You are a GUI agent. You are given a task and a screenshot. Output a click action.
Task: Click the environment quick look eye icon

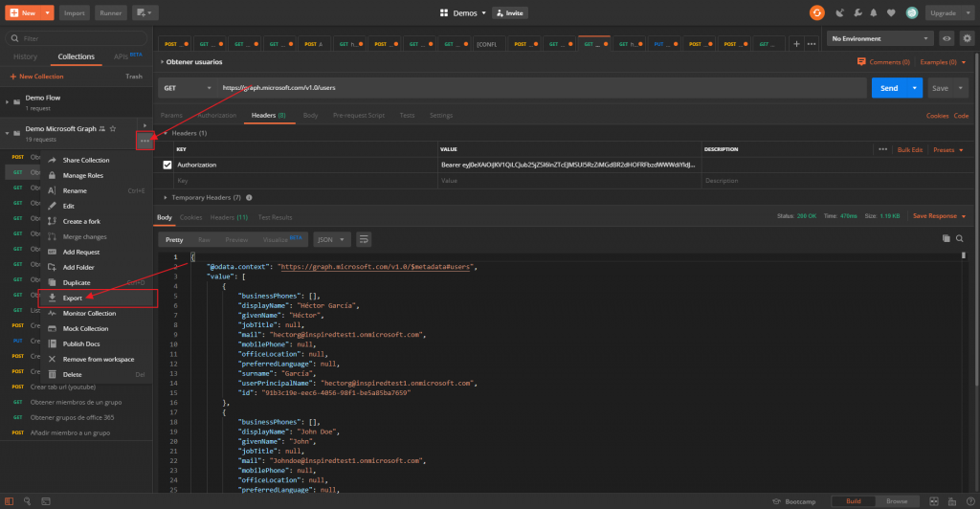click(947, 38)
